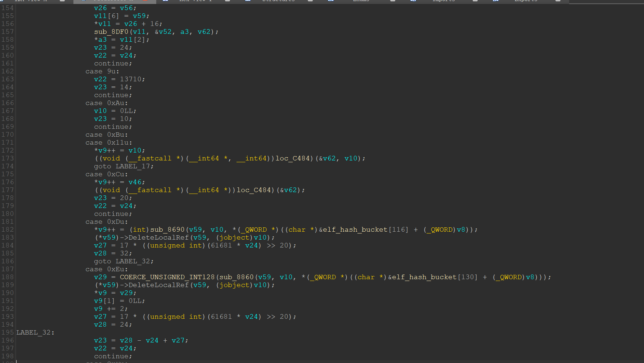Click the 'case 0xBu:' label
The image size is (644, 363).
click(107, 135)
